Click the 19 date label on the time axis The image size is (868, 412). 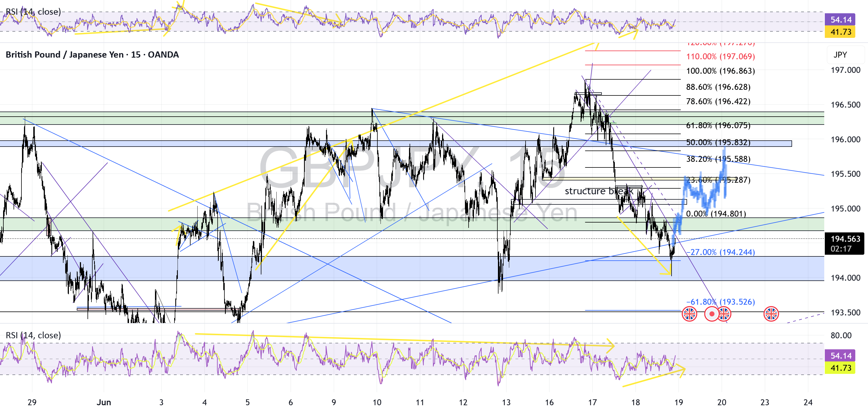tap(679, 402)
